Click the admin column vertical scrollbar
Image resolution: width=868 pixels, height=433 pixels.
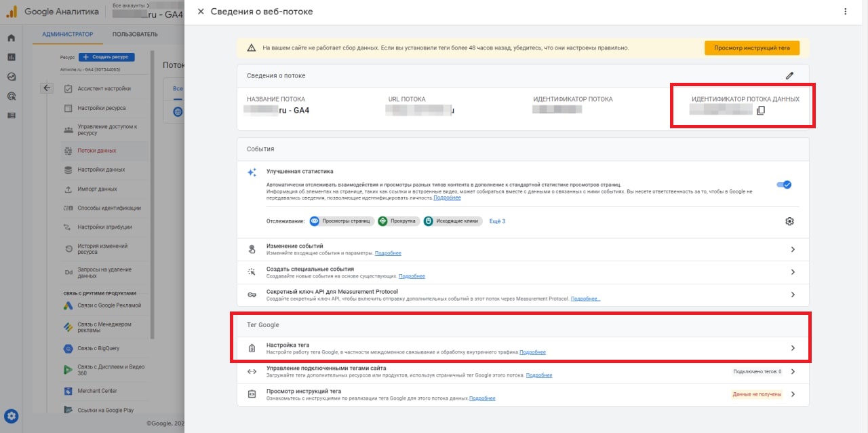pyautogui.click(x=153, y=193)
